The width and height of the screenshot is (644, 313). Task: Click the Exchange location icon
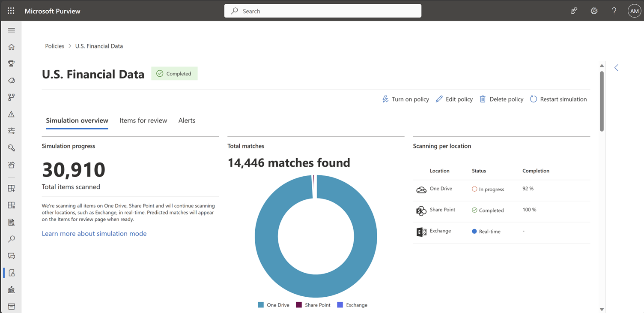point(421,232)
